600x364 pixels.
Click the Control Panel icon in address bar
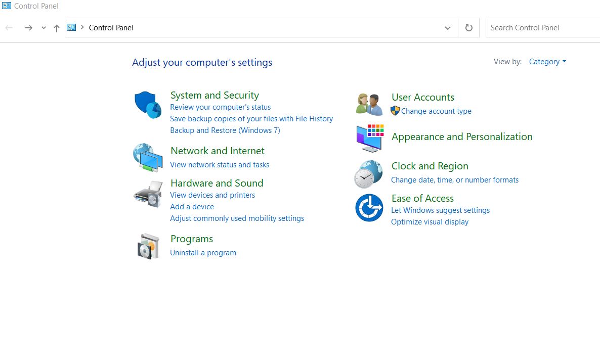click(71, 27)
